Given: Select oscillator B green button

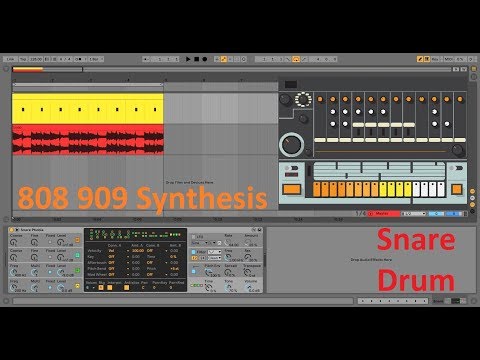Looking at the screenshot, I should [x=78, y=271].
